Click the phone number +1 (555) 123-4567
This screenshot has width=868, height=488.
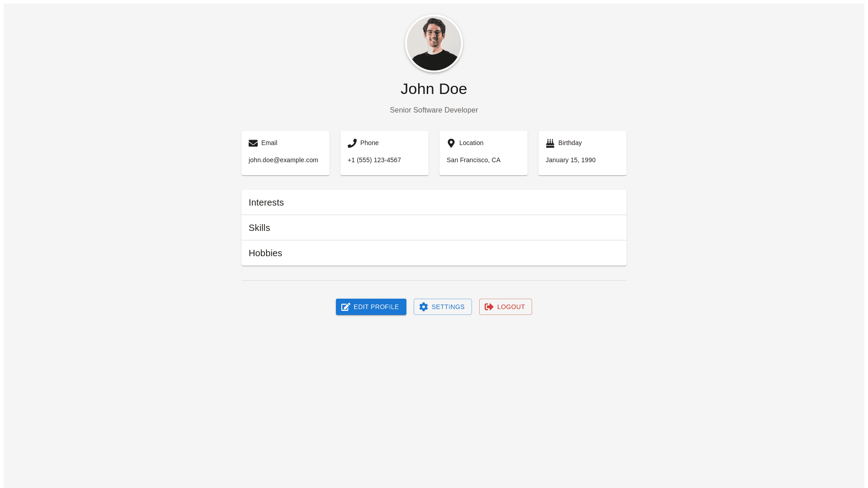coord(374,160)
